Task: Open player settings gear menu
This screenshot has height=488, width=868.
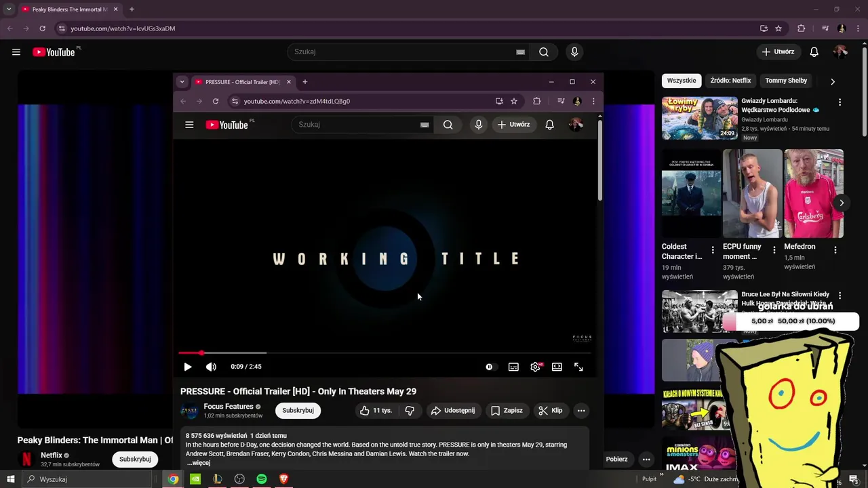Action: (x=535, y=367)
